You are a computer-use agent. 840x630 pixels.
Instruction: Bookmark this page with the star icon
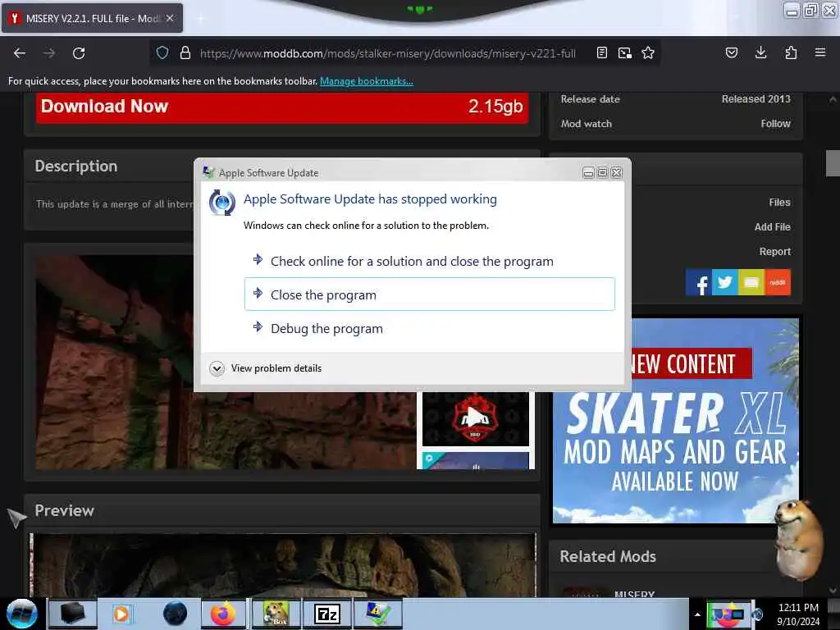point(648,53)
